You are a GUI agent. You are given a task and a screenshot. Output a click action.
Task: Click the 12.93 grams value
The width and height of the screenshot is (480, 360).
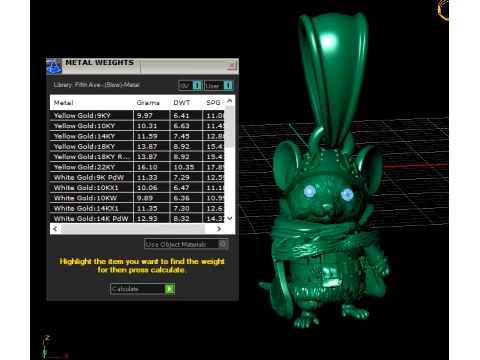coord(147,219)
